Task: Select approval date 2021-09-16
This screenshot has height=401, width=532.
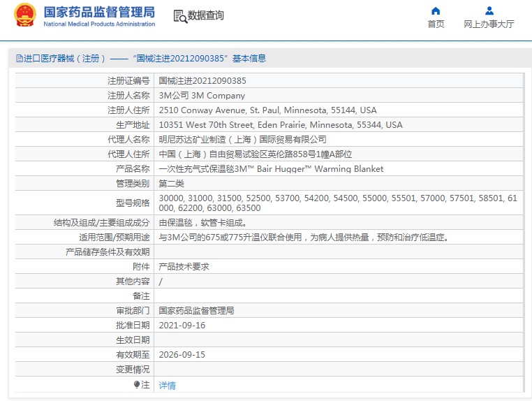Action: pyautogui.click(x=182, y=326)
